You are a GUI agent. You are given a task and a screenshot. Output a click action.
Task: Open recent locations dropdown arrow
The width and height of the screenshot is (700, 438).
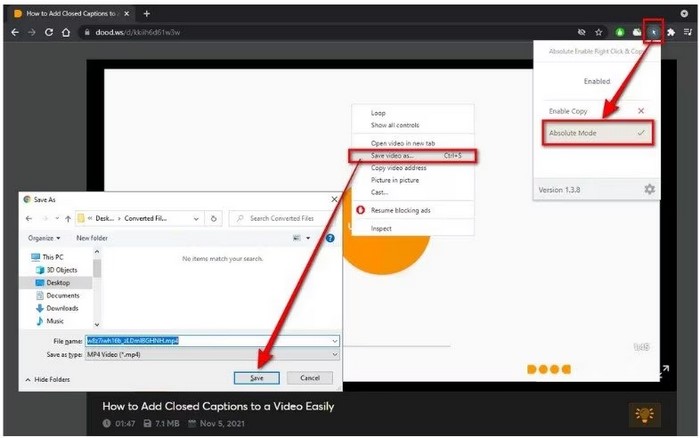click(57, 218)
